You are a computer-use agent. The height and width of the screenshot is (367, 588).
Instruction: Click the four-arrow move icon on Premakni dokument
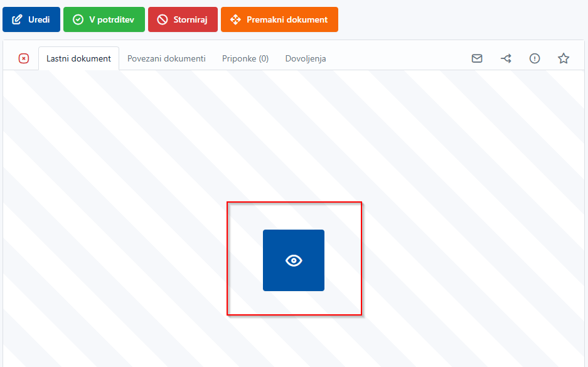point(235,19)
